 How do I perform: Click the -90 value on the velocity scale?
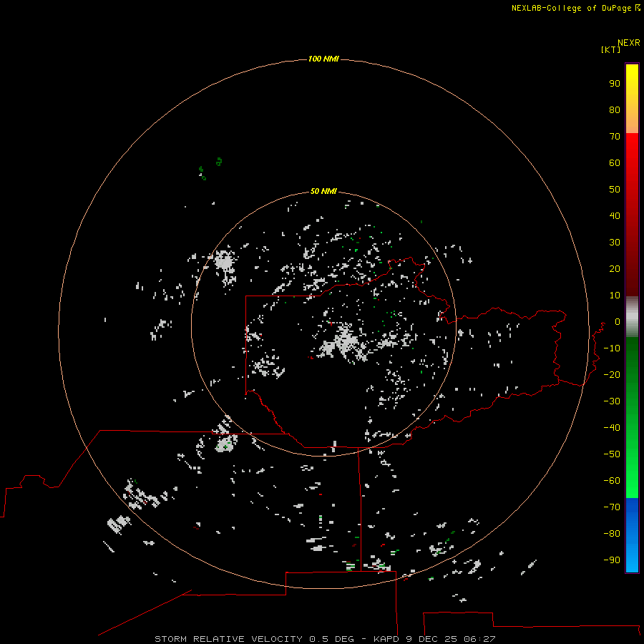click(612, 560)
